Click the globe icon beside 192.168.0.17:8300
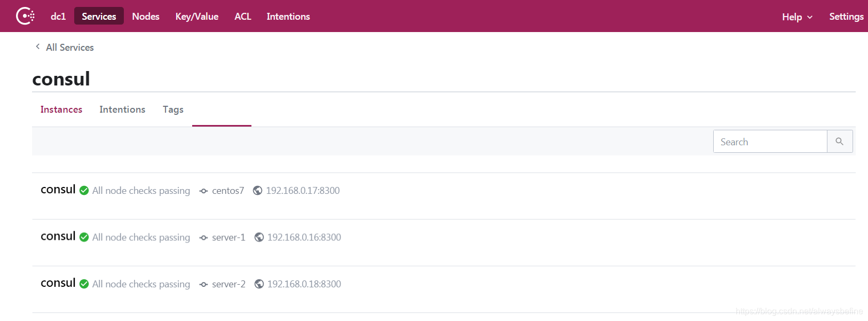The width and height of the screenshot is (868, 321). (x=257, y=191)
